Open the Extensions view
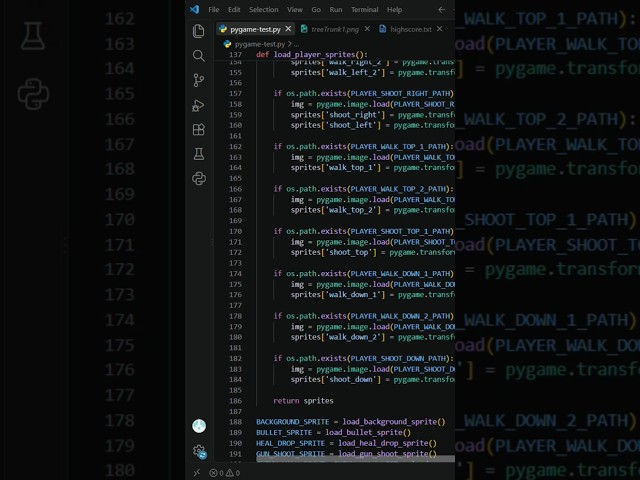Image resolution: width=640 pixels, height=480 pixels. [x=198, y=130]
